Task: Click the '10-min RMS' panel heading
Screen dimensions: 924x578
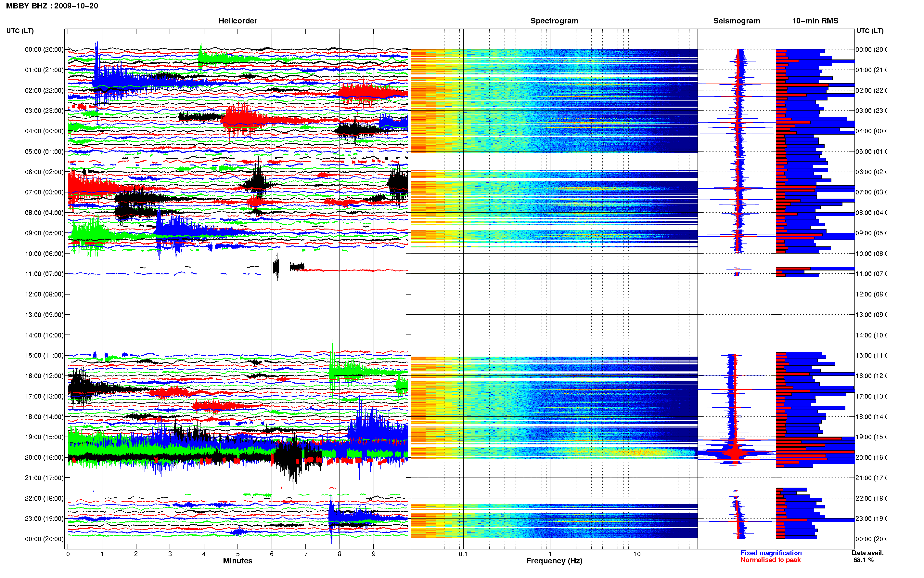Action: coord(815,21)
